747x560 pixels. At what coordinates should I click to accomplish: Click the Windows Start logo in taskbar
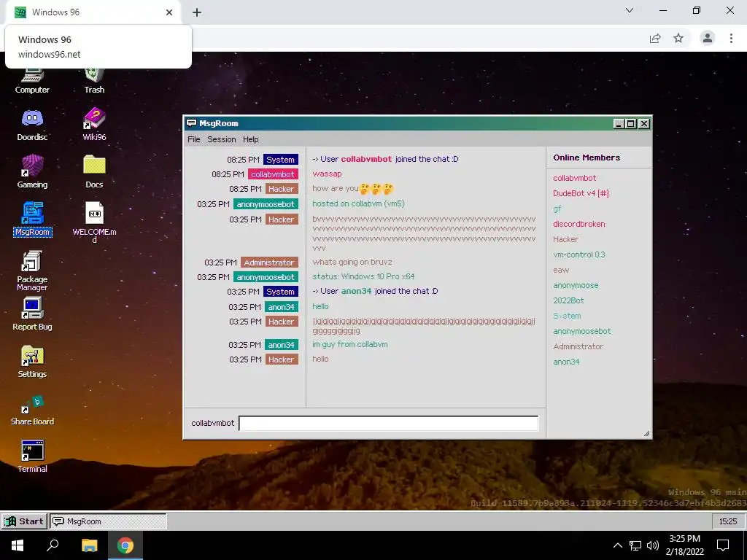click(18, 545)
